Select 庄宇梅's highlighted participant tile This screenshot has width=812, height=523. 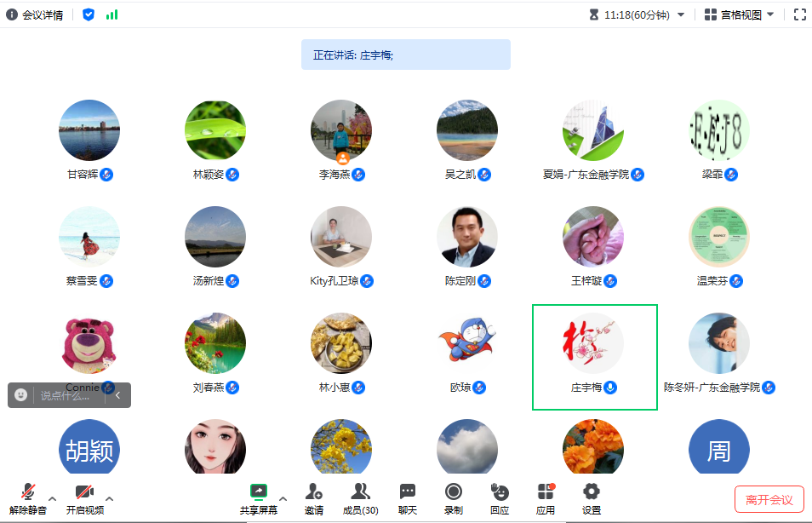594,357
